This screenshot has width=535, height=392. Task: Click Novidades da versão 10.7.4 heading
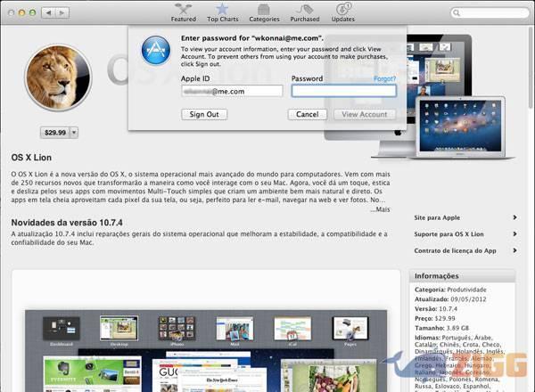(67, 223)
